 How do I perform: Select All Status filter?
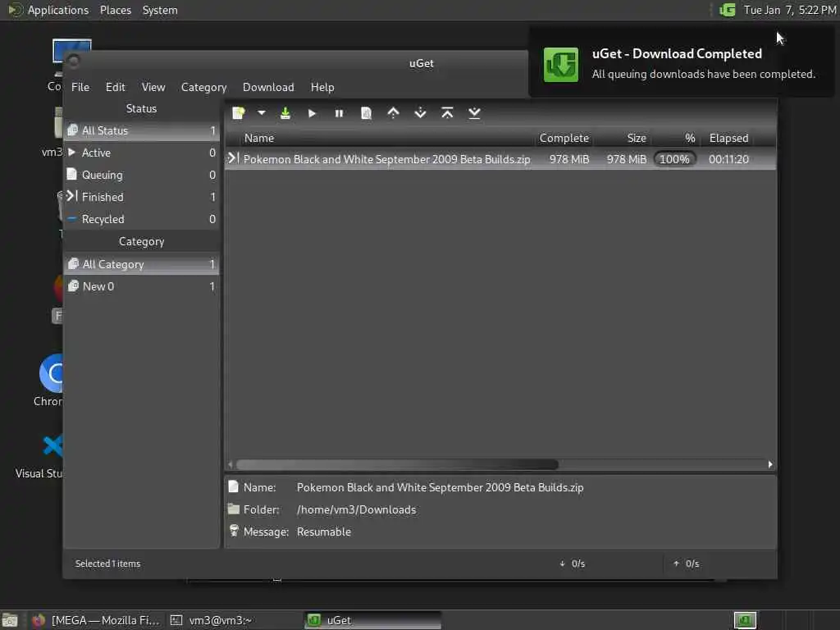[x=141, y=130]
